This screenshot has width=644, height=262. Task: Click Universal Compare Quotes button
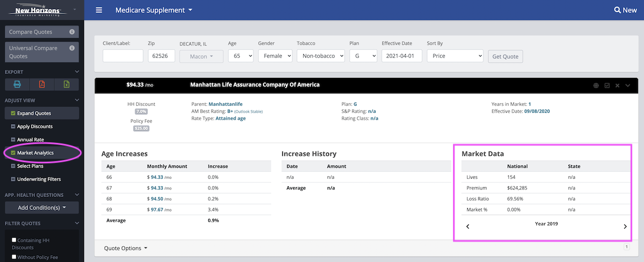[42, 52]
